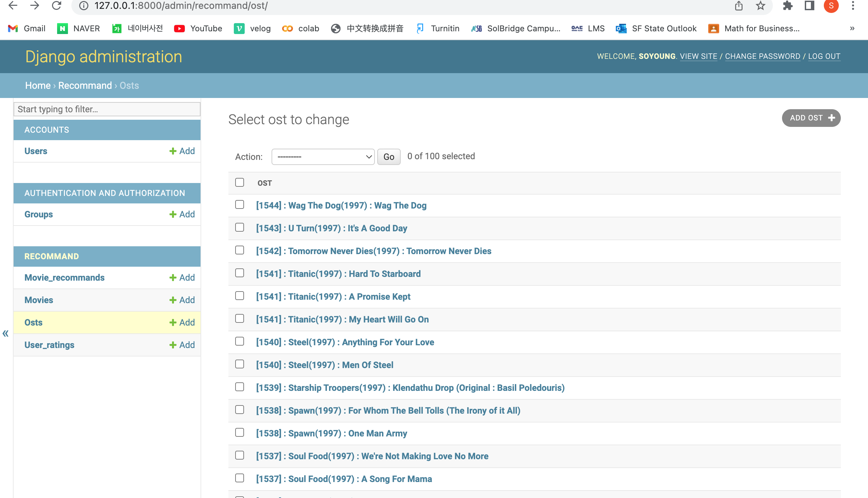Click the sidebar filter input field
The height and width of the screenshot is (498, 868).
tap(107, 109)
